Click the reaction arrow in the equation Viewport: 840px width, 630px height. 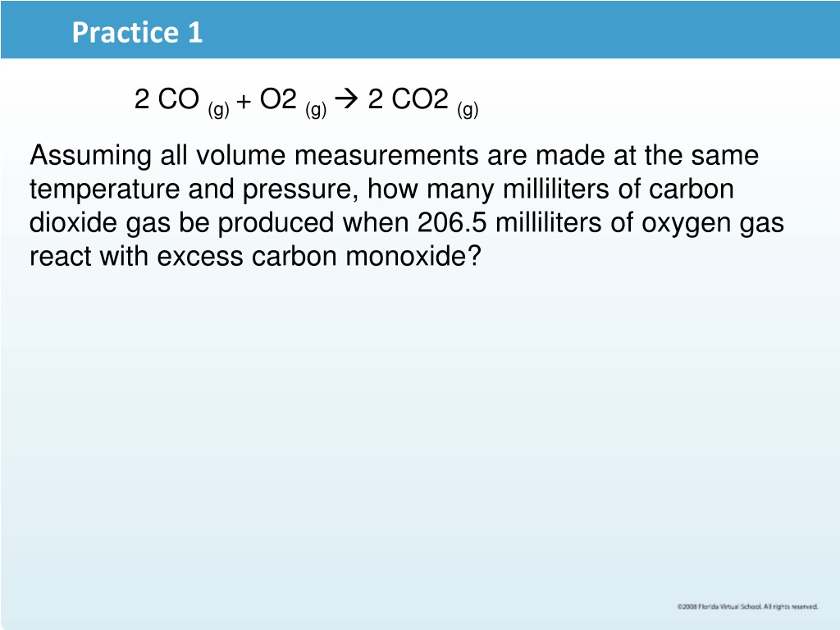click(x=347, y=98)
